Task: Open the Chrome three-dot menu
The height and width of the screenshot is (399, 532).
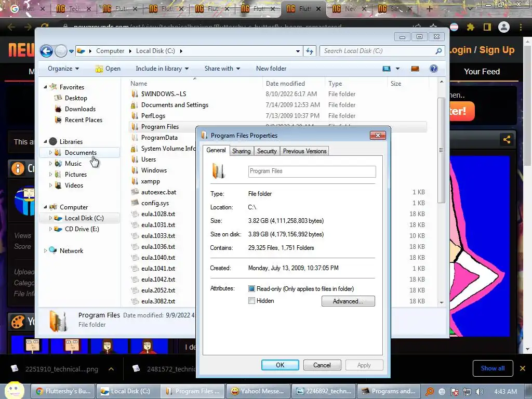Action: (521, 27)
